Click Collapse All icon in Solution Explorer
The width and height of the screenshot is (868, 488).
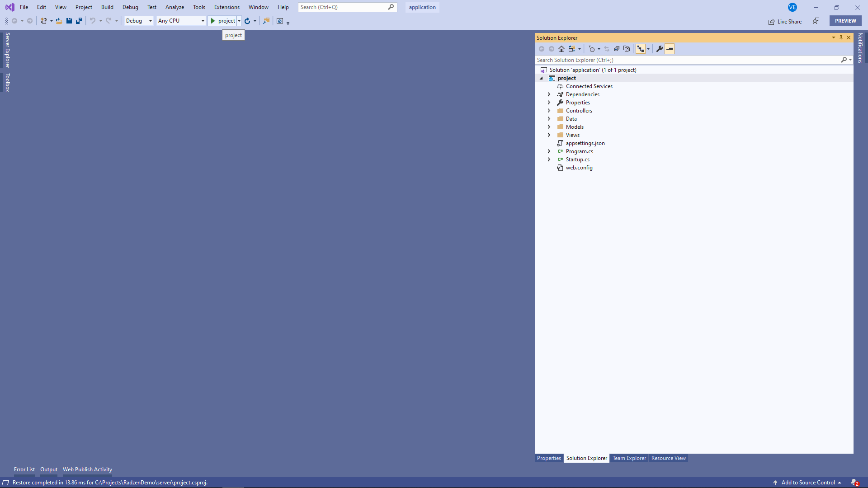(x=617, y=49)
